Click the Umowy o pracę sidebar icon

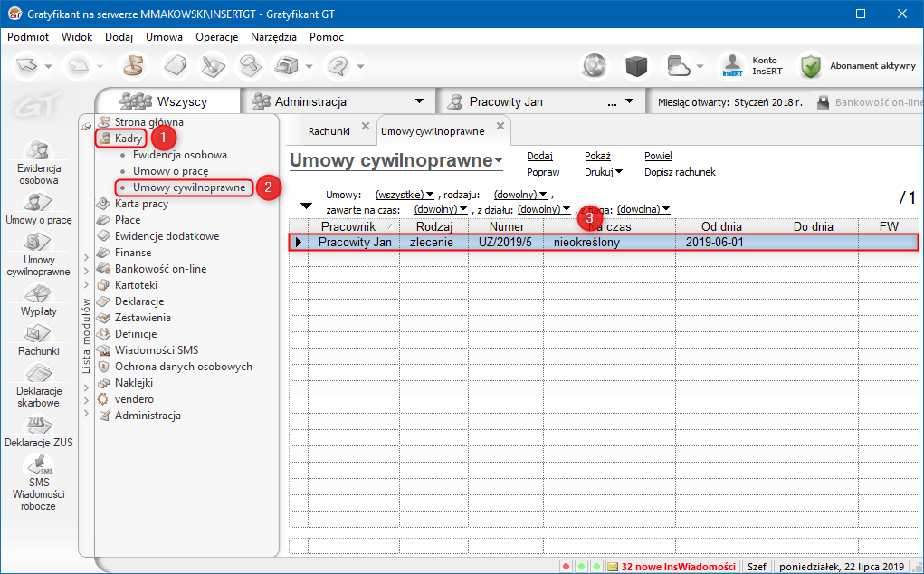[x=38, y=202]
